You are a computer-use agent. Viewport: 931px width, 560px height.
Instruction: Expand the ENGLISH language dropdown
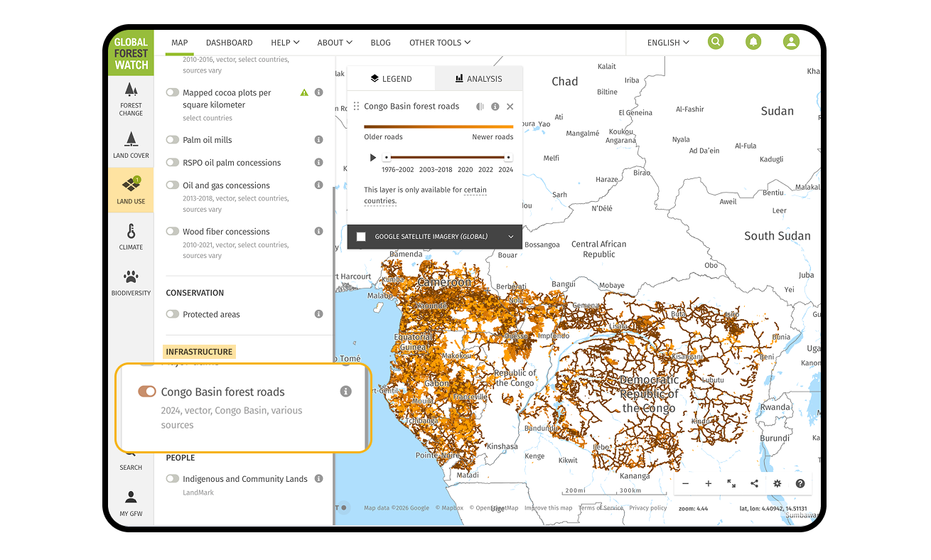[x=667, y=42]
